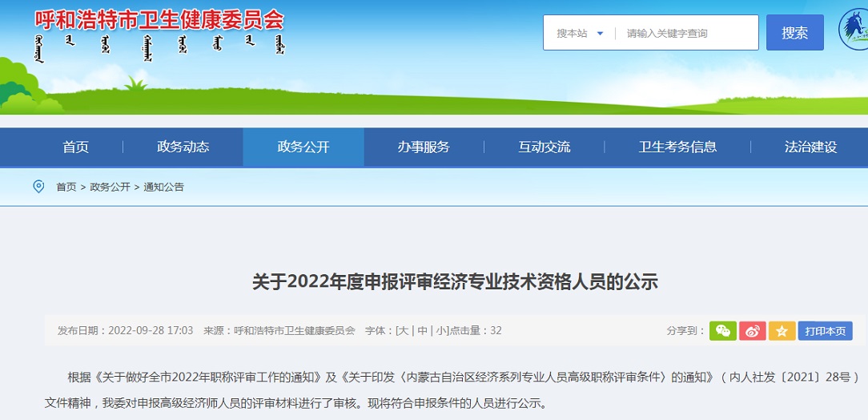868x420 pixels.
Task: Open the 首页 navigation tab
Action: pyautogui.click(x=76, y=147)
